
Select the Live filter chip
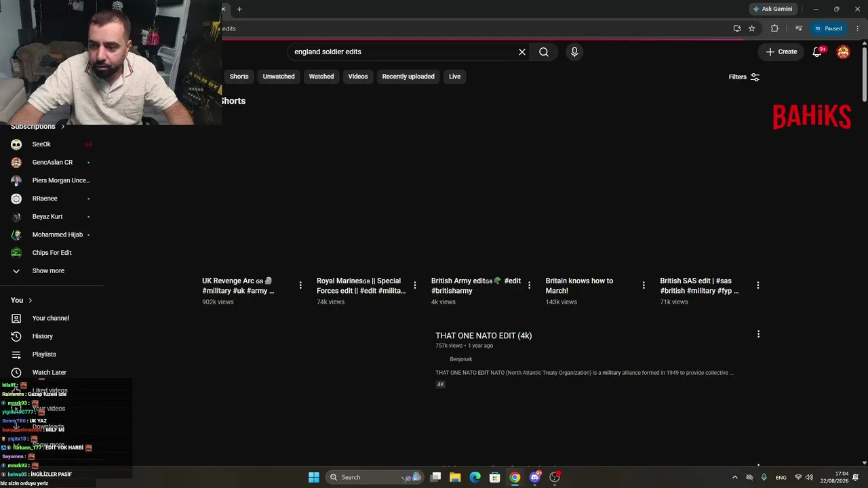(454, 77)
